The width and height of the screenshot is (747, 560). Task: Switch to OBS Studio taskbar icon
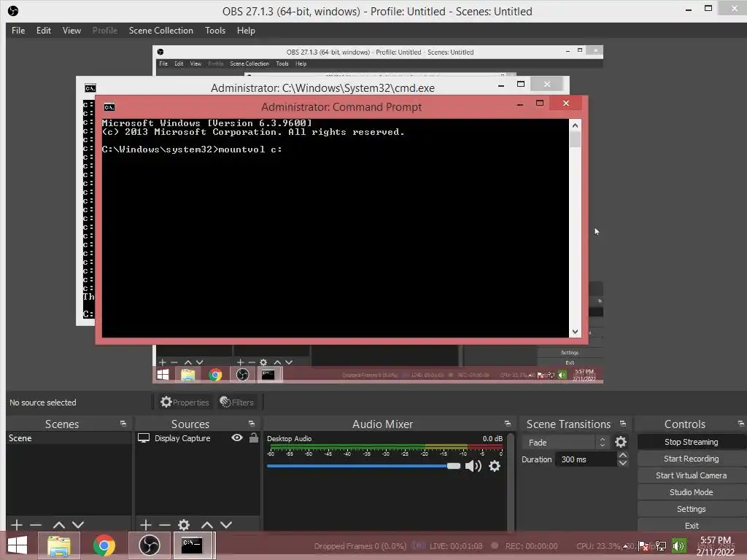[149, 545]
